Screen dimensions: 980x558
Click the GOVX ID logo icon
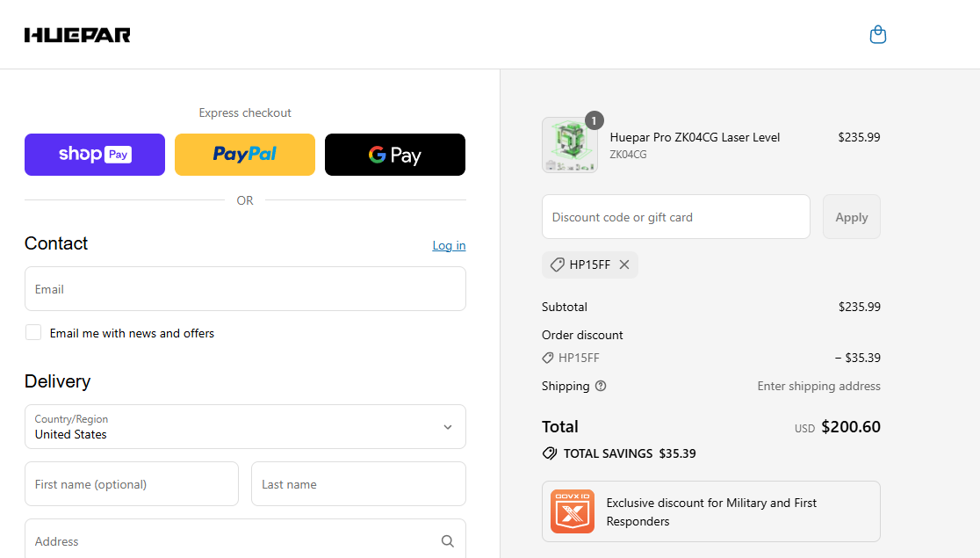(573, 511)
